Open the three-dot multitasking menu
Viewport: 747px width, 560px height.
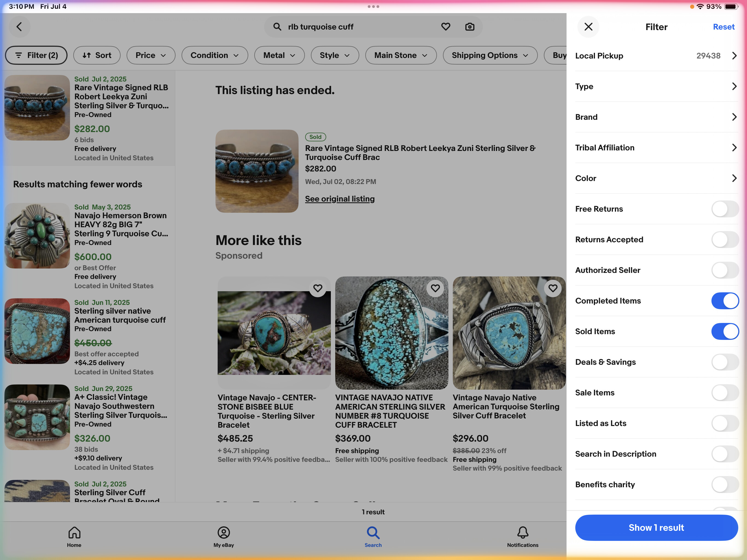[x=373, y=6]
